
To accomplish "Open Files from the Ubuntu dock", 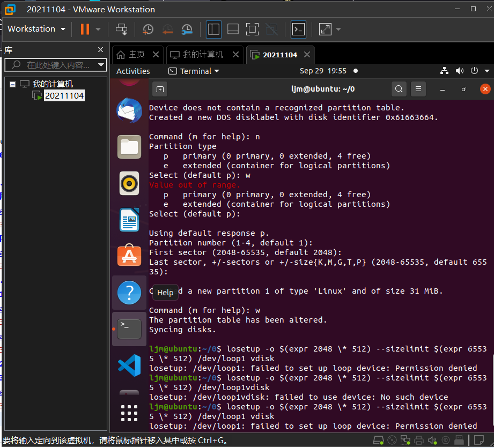I will click(129, 147).
